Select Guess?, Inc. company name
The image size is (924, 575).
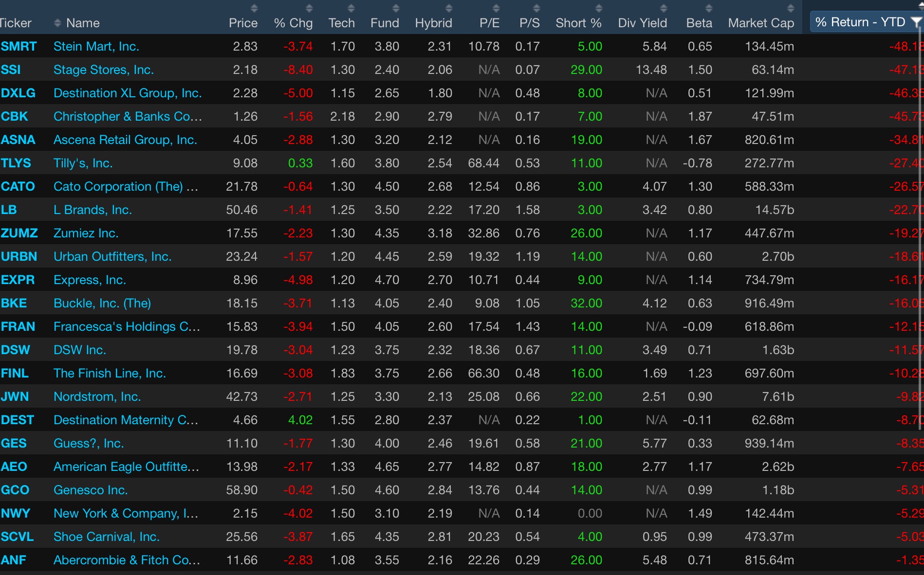tap(89, 443)
